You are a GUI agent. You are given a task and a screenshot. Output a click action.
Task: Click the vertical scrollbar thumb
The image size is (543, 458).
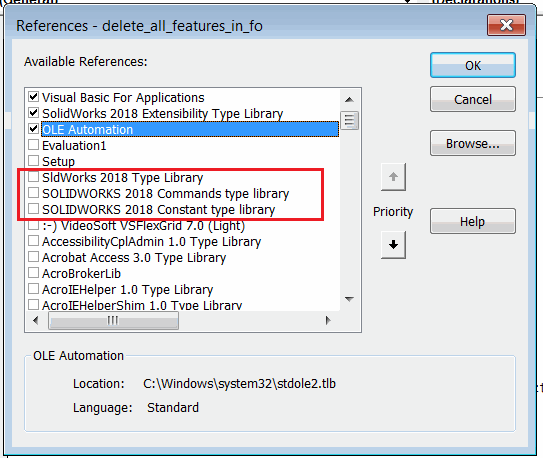click(349, 120)
